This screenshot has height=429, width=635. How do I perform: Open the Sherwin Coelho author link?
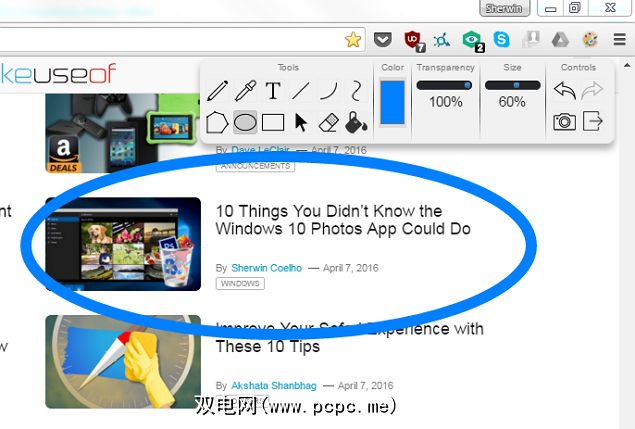point(266,268)
